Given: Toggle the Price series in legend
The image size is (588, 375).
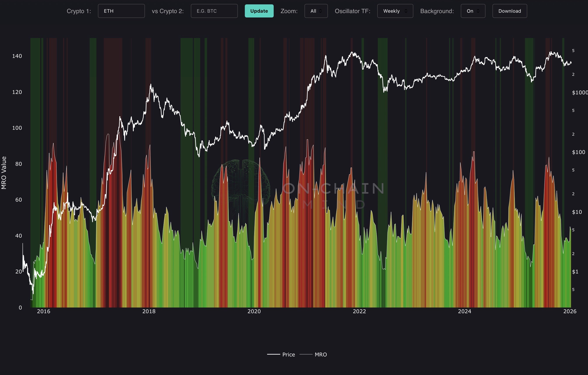Looking at the screenshot, I should 288,354.
